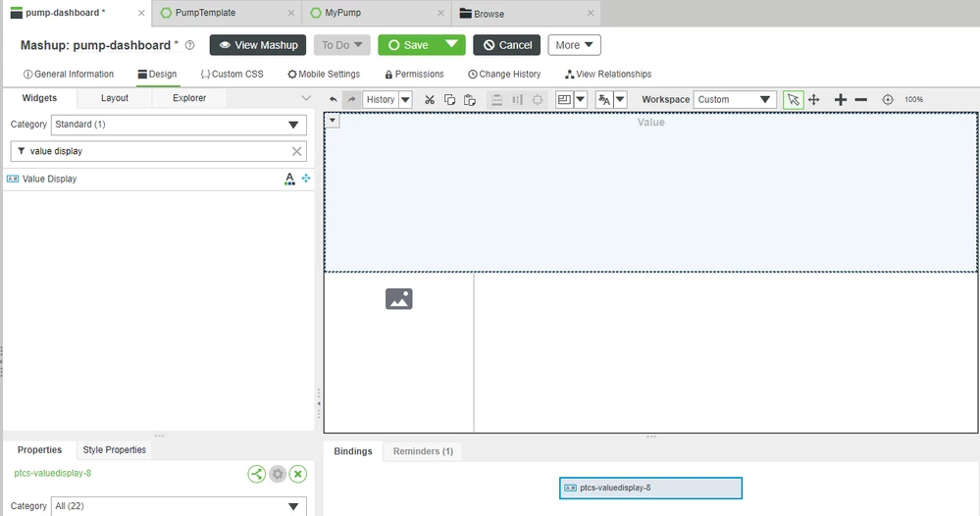Click the layout view toolbar icon

[564, 99]
